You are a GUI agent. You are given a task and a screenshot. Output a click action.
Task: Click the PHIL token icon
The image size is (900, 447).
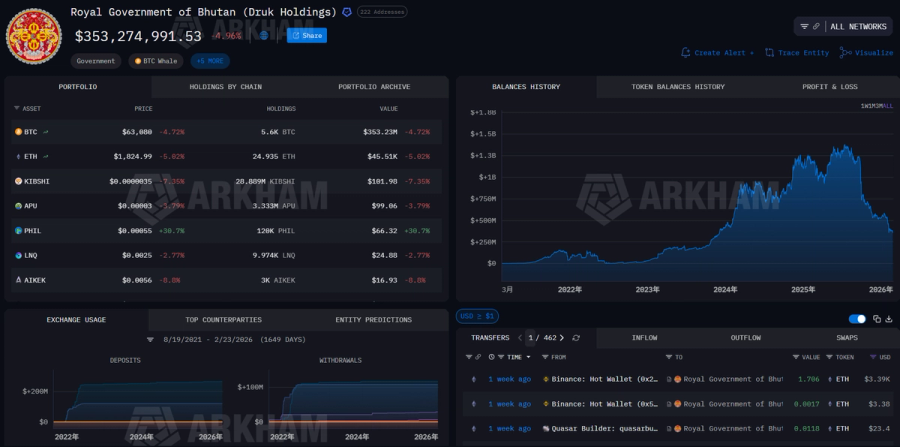tap(18, 231)
